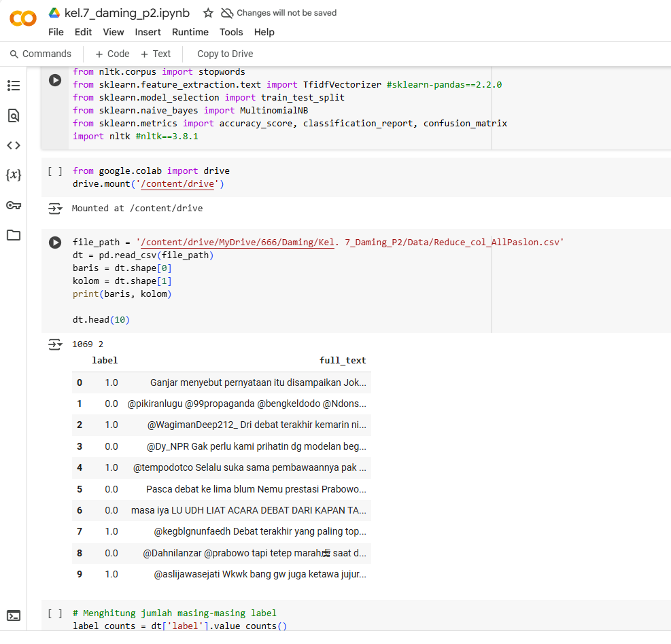671x644 pixels.
Task: Open the table of contents sidebar
Action: click(x=14, y=86)
